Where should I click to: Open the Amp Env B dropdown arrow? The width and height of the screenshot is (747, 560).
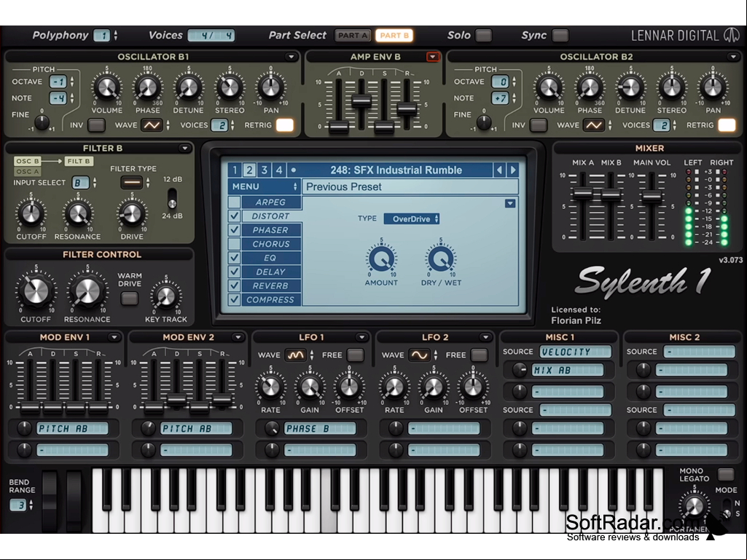[x=433, y=57]
